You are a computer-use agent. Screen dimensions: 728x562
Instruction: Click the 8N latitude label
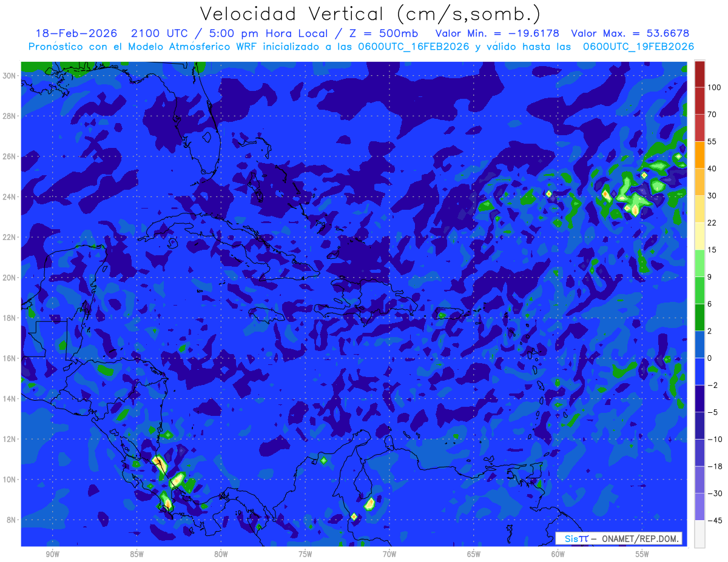click(x=12, y=520)
